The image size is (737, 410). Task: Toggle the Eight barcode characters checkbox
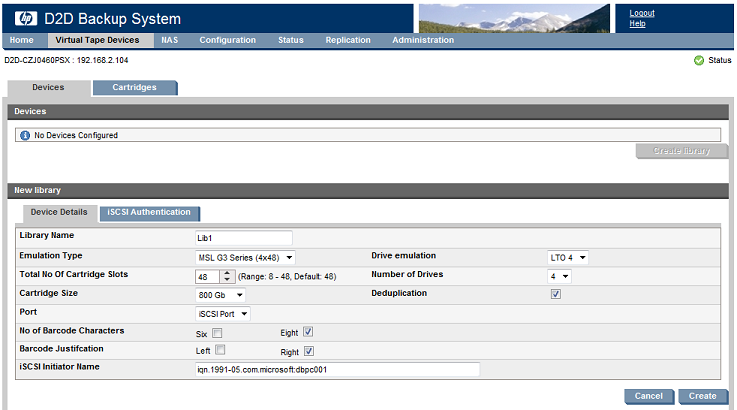308,332
